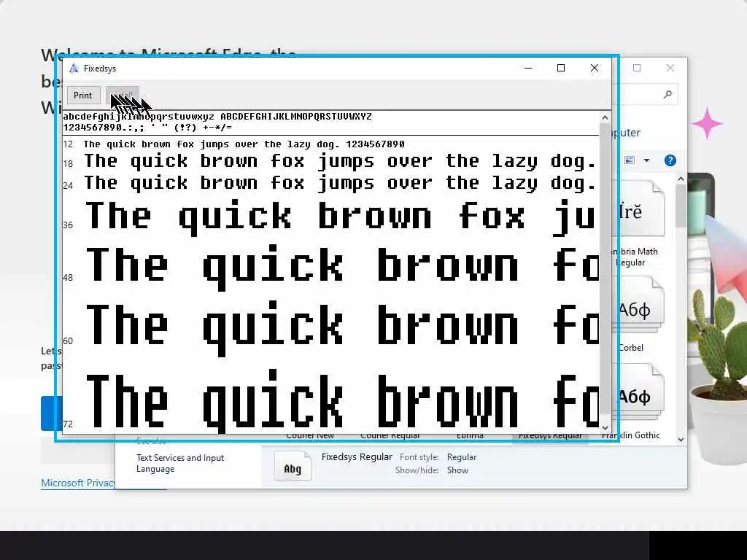Click the Abg font preview icon in details pane

(x=293, y=467)
